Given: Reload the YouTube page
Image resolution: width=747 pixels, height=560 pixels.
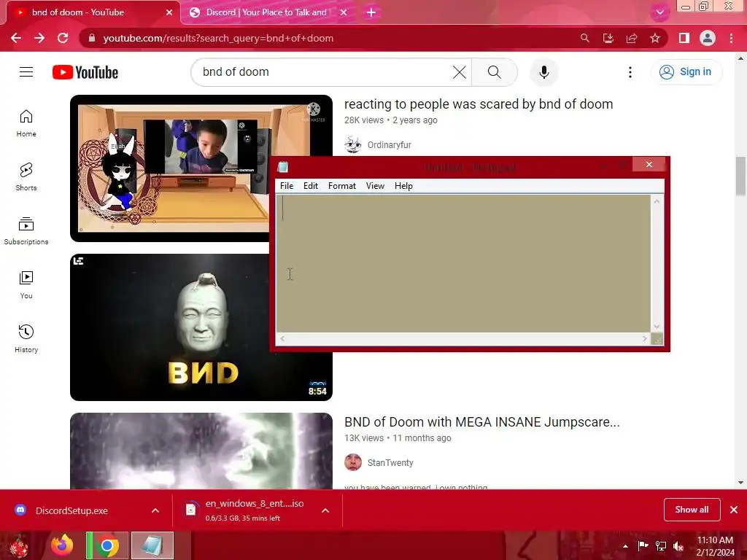Looking at the screenshot, I should click(x=63, y=38).
